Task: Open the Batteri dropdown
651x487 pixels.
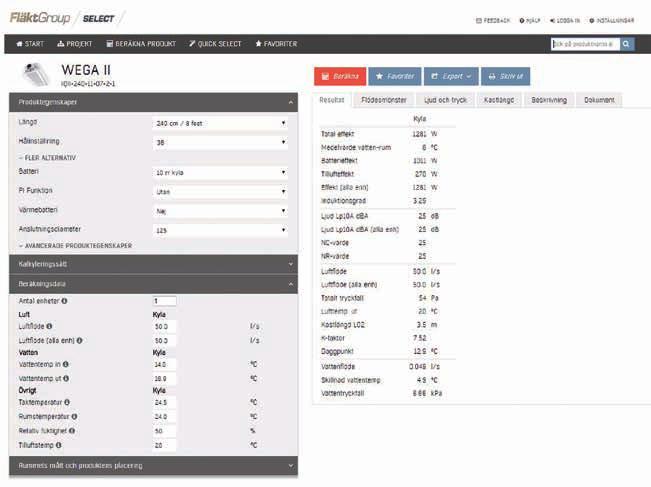Action: pyautogui.click(x=220, y=173)
